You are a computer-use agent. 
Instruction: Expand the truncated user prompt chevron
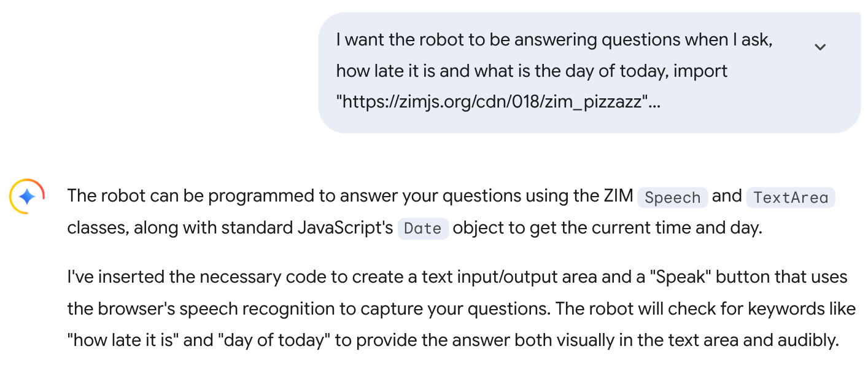pyautogui.click(x=820, y=47)
